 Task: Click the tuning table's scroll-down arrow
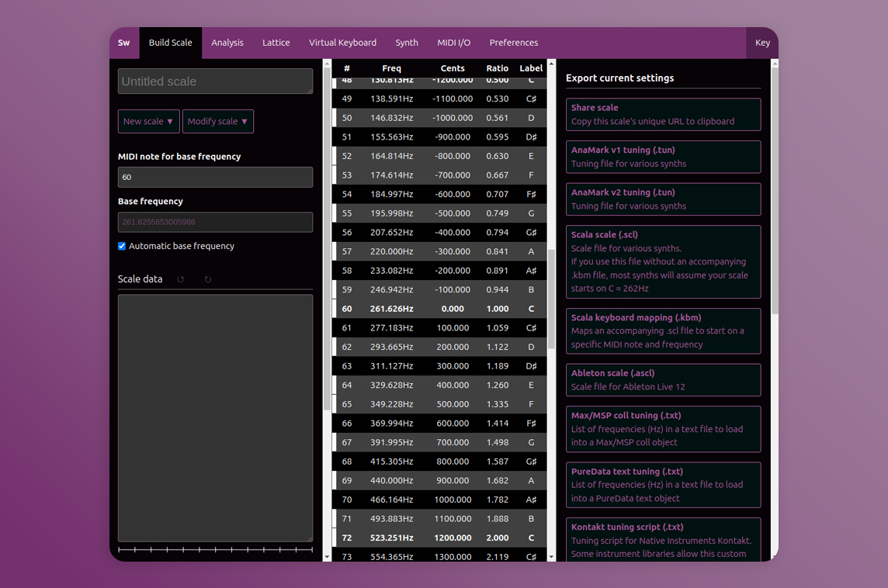pos(551,556)
